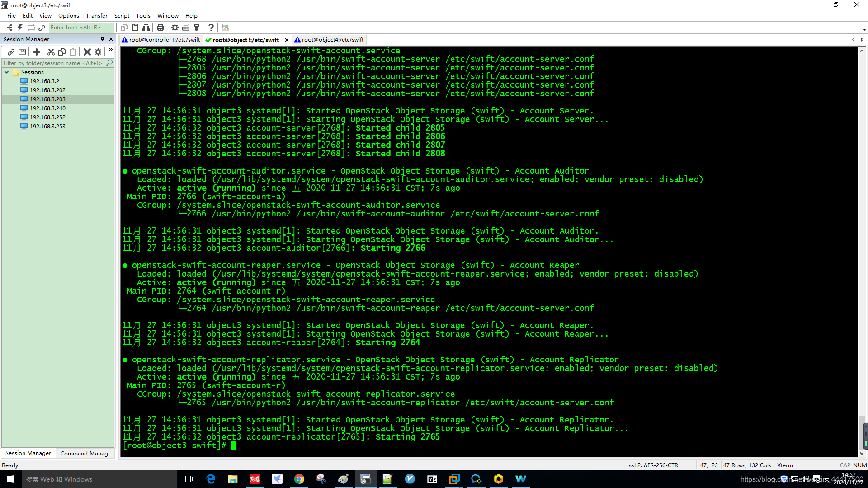Click the Windows taskbar search box

click(x=99, y=479)
